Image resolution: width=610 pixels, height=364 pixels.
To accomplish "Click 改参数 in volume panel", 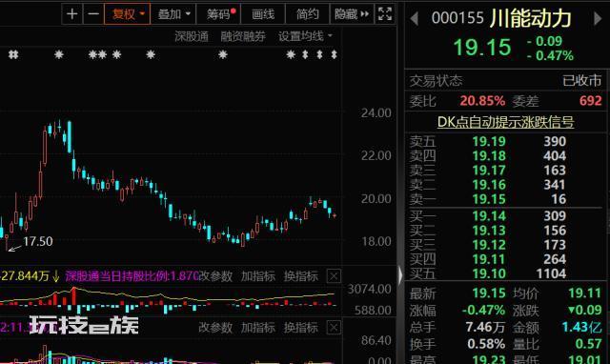I will pyautogui.click(x=215, y=276).
